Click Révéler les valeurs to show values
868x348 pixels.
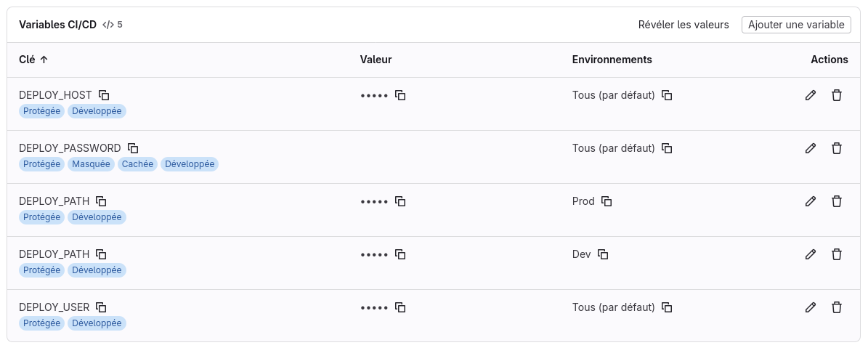tap(683, 25)
